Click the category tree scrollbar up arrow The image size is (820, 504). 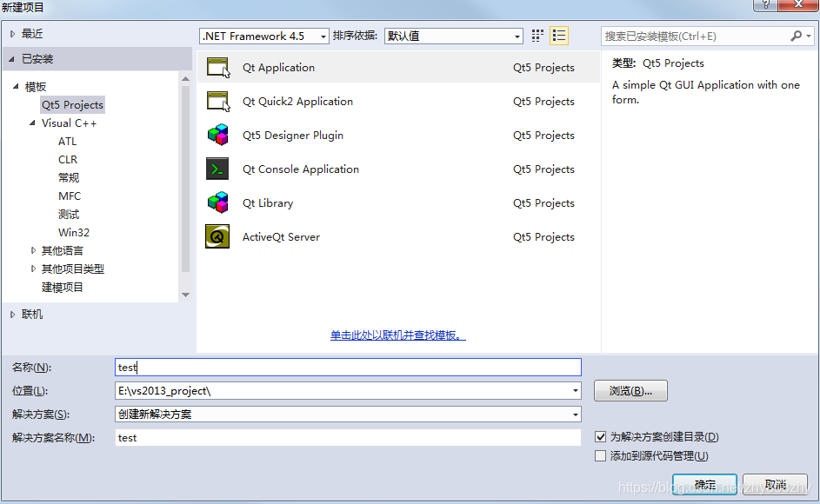(x=185, y=78)
